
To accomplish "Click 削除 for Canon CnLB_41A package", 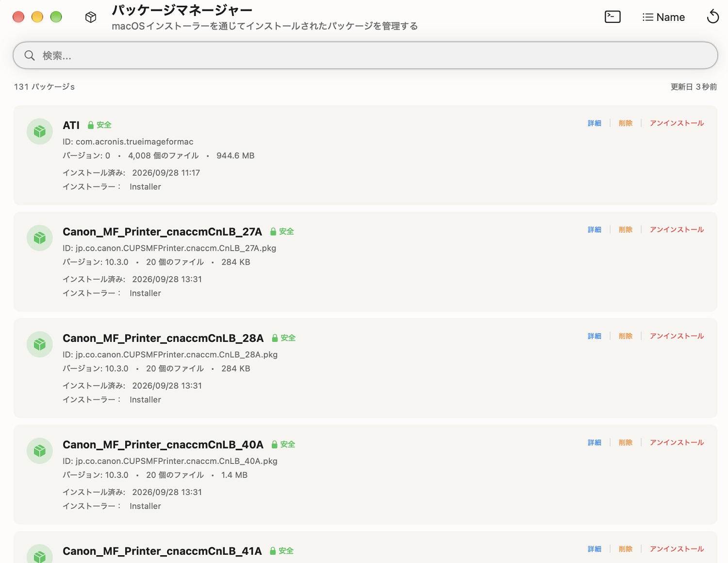I will coord(626,548).
